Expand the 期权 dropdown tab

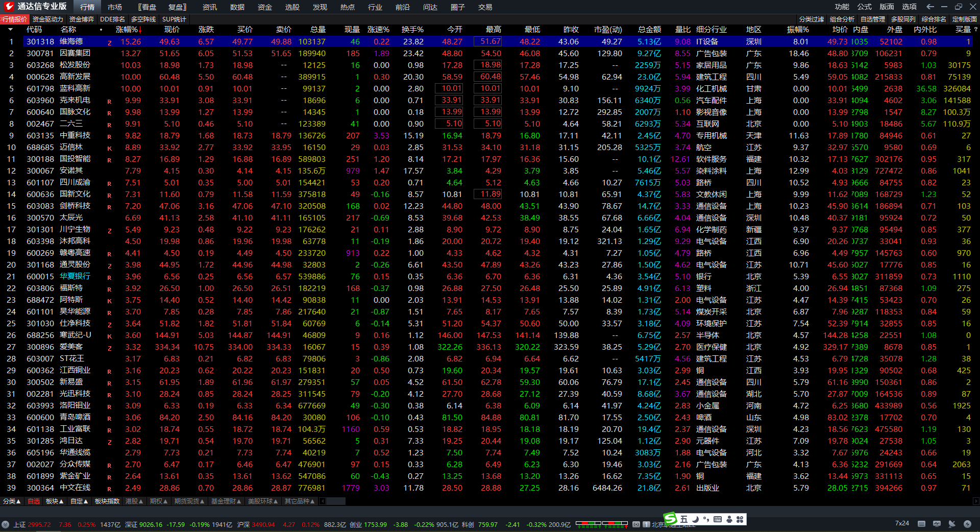[159, 501]
